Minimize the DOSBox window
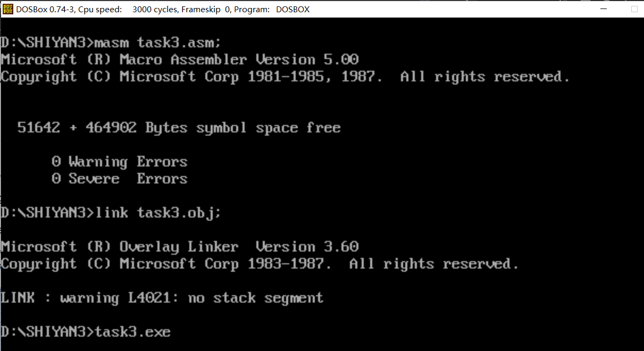 click(603, 9)
